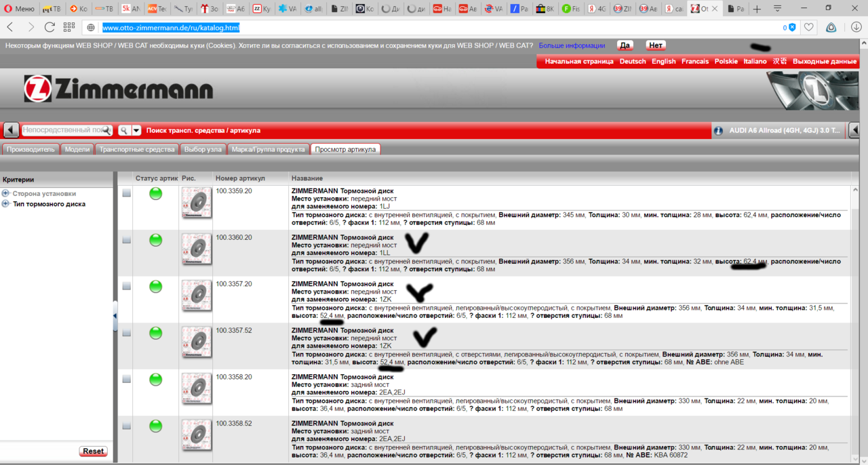Open the brake disc thumbnail for 100.3359.20
This screenshot has height=465, width=868.
coord(197,203)
